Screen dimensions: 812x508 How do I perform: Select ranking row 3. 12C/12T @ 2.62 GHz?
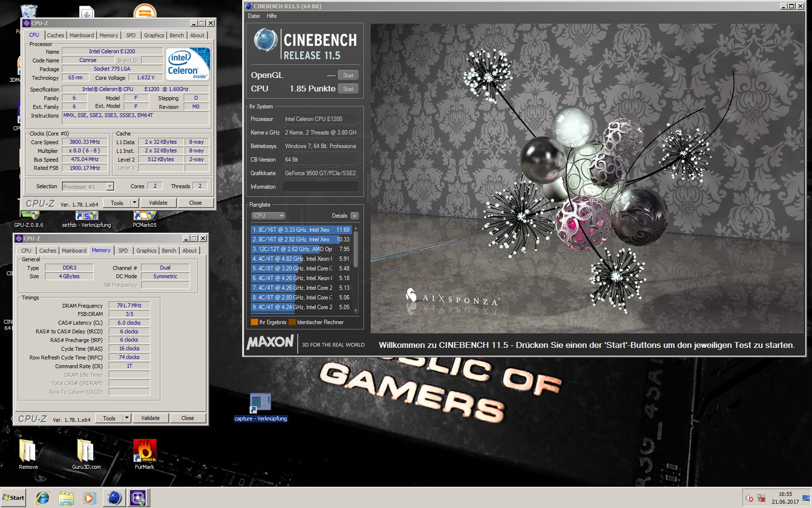pos(302,249)
